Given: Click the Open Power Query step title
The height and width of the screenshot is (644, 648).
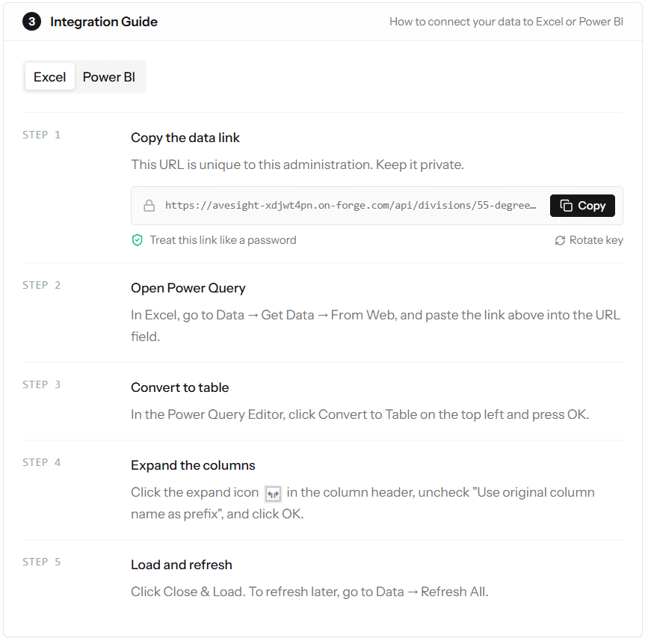Looking at the screenshot, I should pyautogui.click(x=188, y=288).
